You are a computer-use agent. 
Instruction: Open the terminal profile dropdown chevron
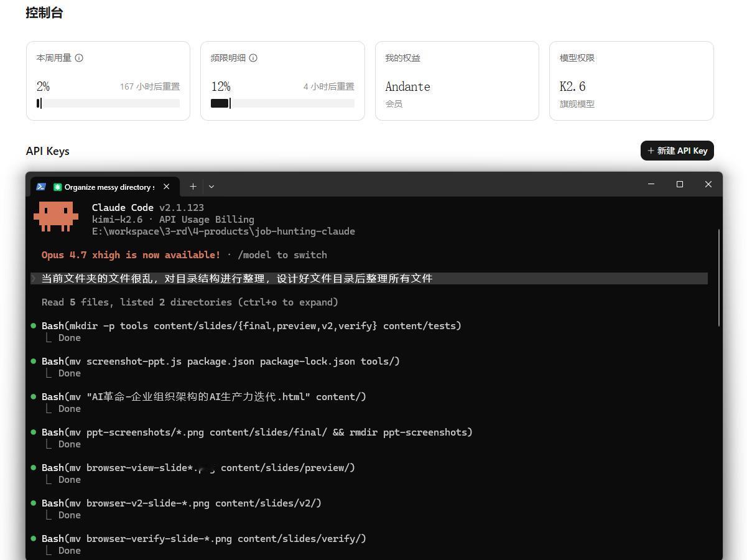pos(211,186)
